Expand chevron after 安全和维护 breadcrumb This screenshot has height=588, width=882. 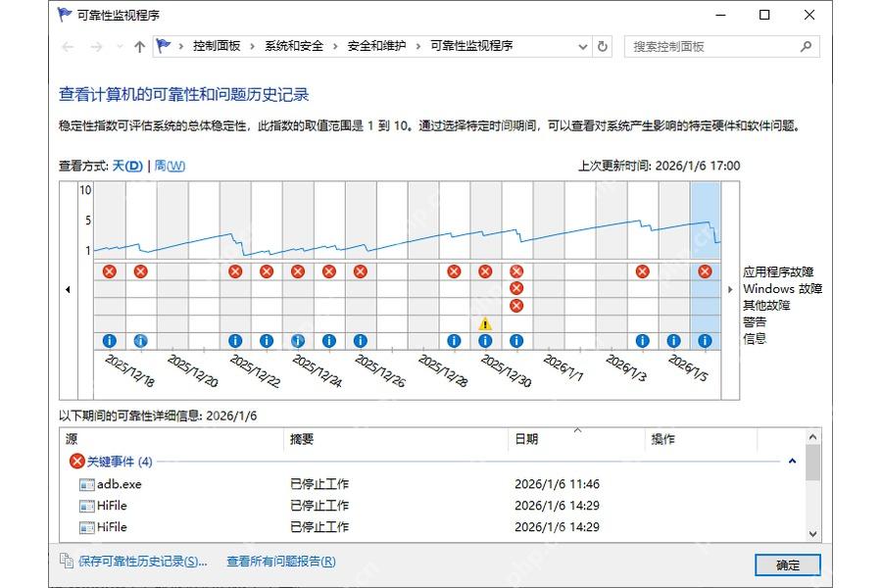[417, 46]
